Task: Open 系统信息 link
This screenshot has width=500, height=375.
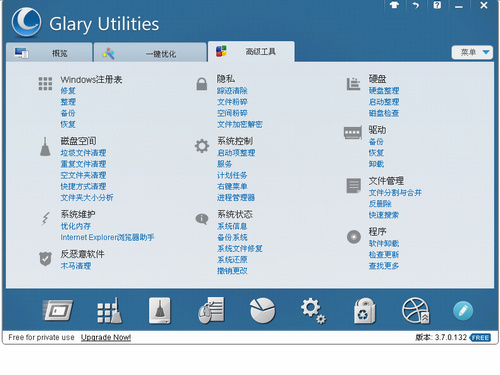Action: tap(232, 226)
